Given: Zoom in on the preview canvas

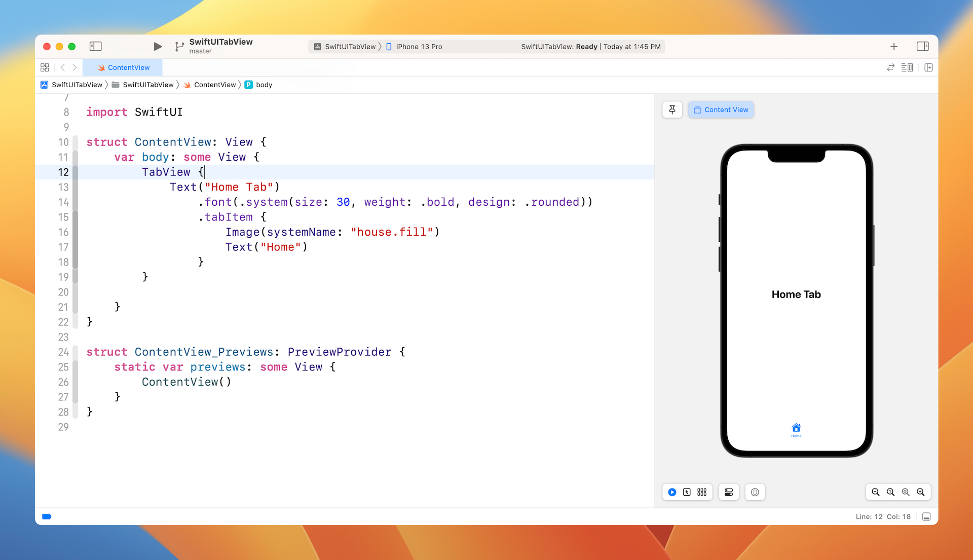Looking at the screenshot, I should (921, 492).
